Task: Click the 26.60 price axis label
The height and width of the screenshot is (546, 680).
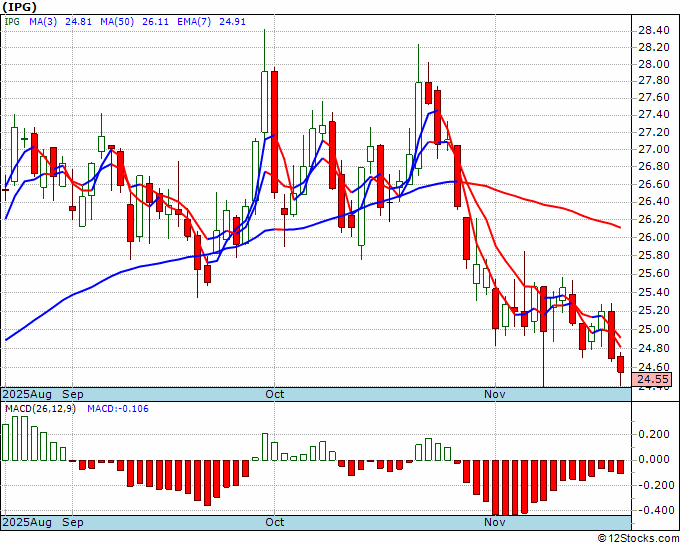Action: point(654,184)
